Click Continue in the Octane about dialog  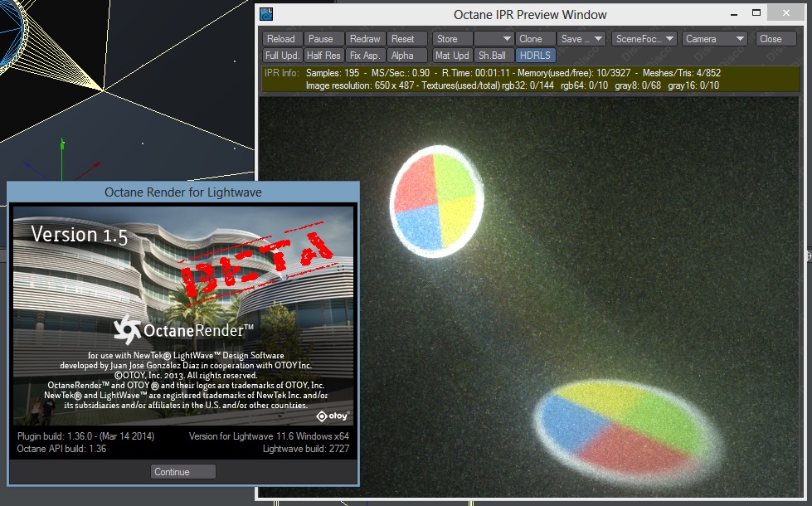[182, 472]
